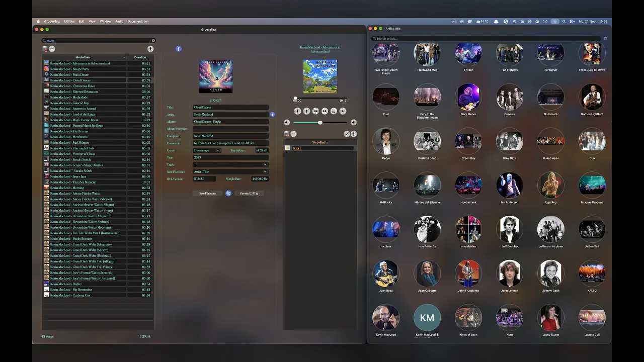Viewport: 644px width, 362px height.
Task: Click the low-volume speaker icon
Action: tap(287, 122)
